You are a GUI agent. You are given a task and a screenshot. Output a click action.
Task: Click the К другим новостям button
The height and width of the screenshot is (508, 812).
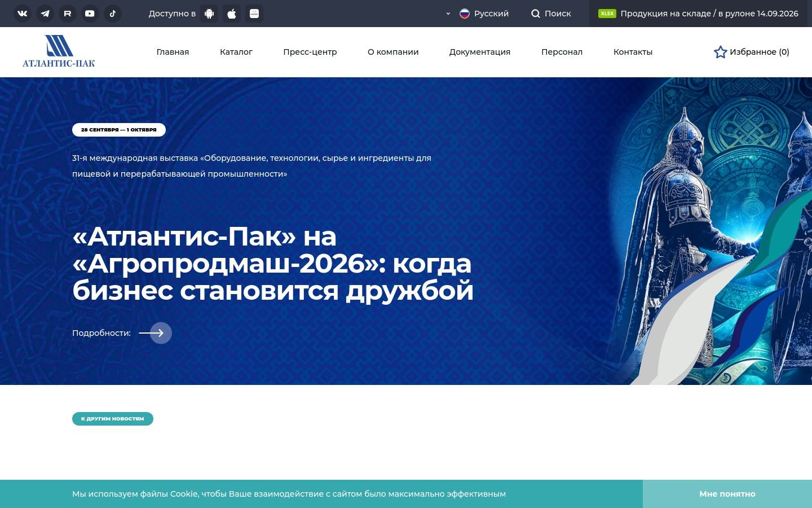[113, 419]
